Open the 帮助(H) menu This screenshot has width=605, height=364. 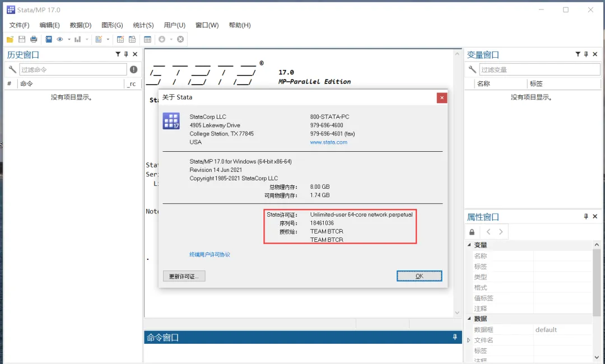tap(240, 25)
